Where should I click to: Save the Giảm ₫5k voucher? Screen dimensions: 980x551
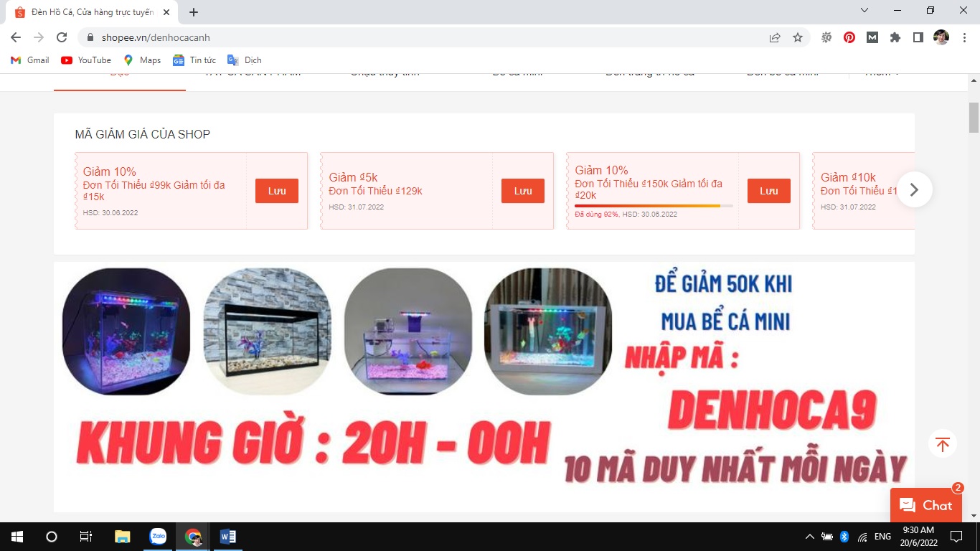click(x=522, y=191)
